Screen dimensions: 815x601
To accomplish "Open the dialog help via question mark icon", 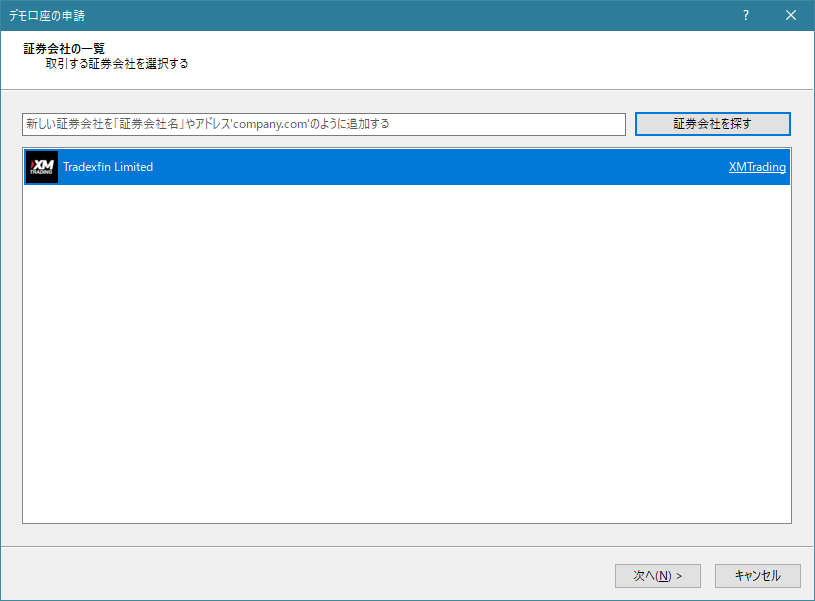I will pyautogui.click(x=745, y=15).
